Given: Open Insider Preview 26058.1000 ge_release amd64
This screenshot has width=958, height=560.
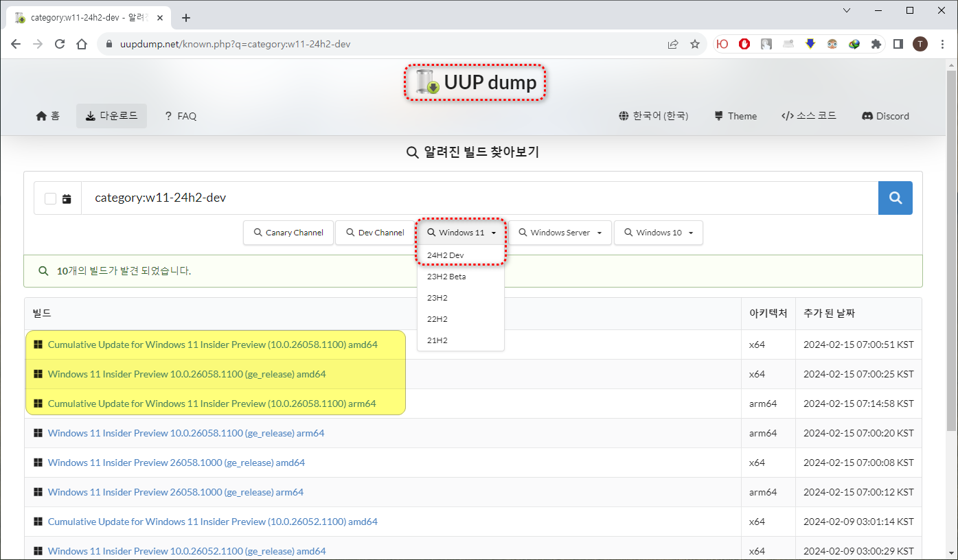Looking at the screenshot, I should 176,463.
